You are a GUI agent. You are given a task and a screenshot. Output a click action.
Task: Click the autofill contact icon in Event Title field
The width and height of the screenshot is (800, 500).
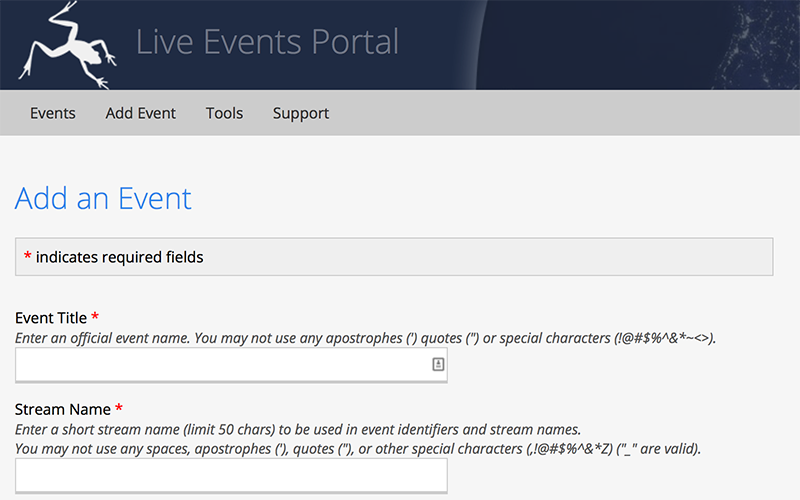438,364
